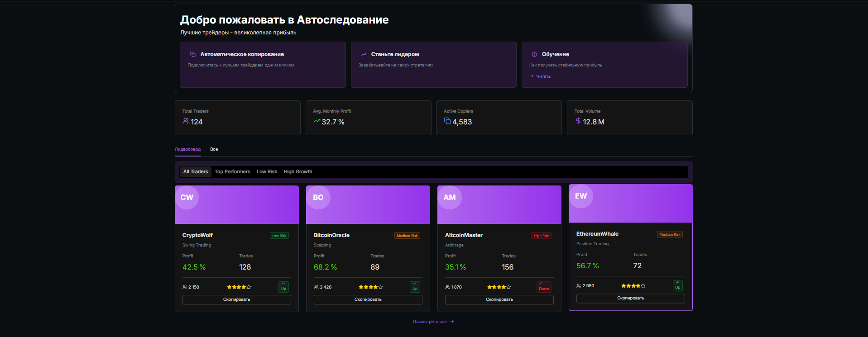Click the copy icon beside 4,583 copiers
The height and width of the screenshot is (337, 868).
click(447, 121)
